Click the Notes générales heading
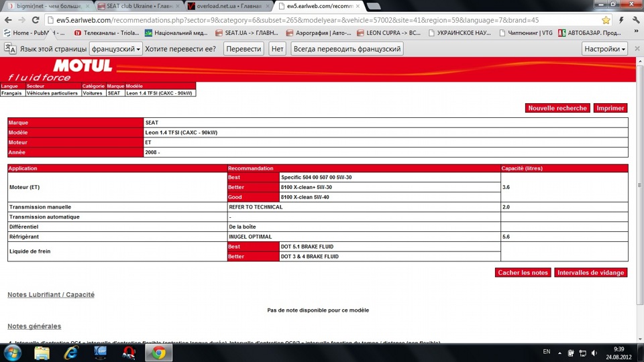 [x=34, y=326]
